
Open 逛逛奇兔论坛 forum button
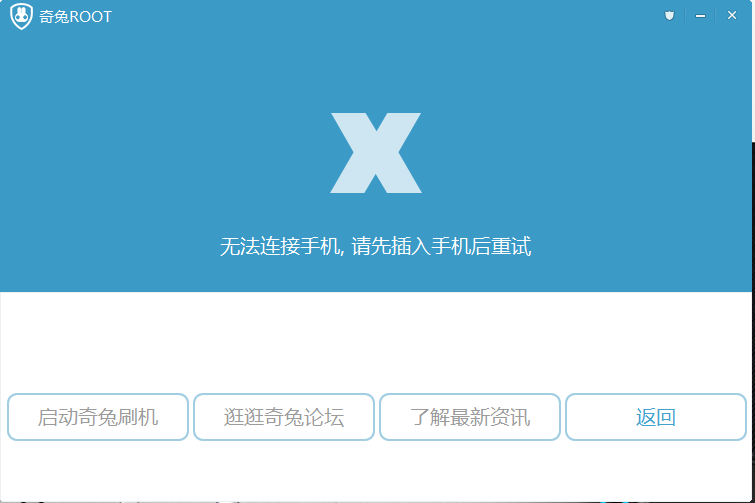(284, 417)
